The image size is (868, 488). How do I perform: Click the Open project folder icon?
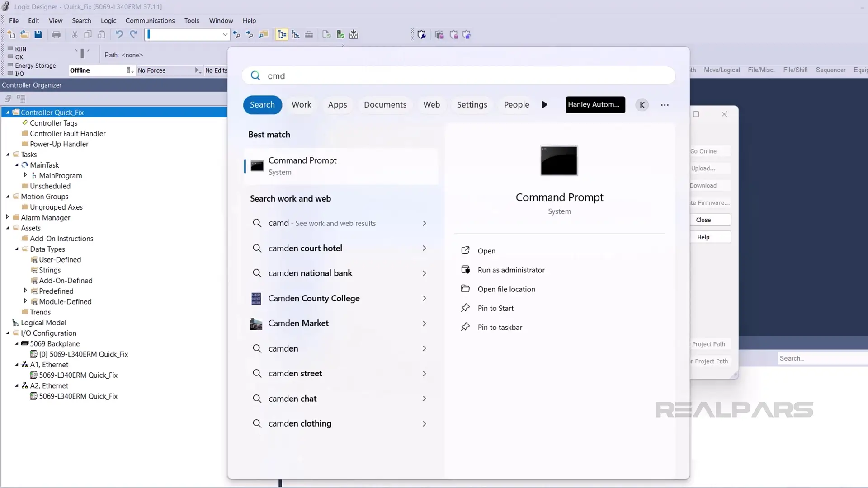click(x=24, y=34)
